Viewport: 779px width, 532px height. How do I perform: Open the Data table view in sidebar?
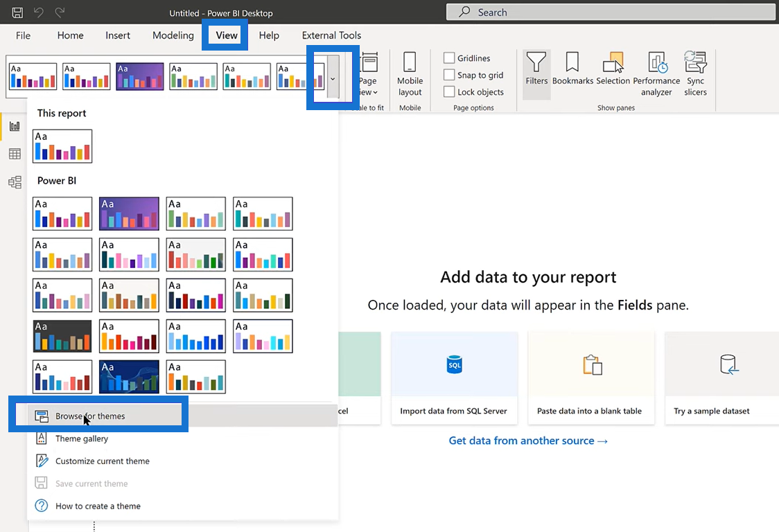[x=15, y=154]
